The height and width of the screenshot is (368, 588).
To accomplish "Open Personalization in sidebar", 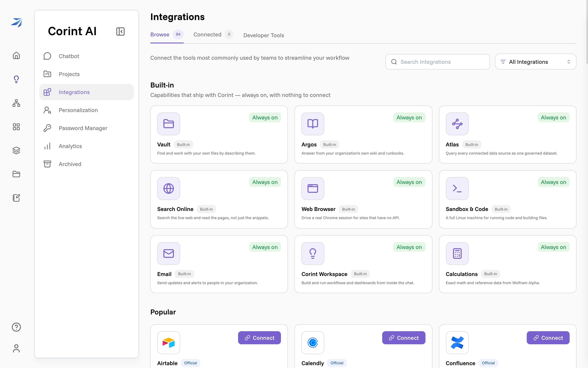I will coord(87,110).
